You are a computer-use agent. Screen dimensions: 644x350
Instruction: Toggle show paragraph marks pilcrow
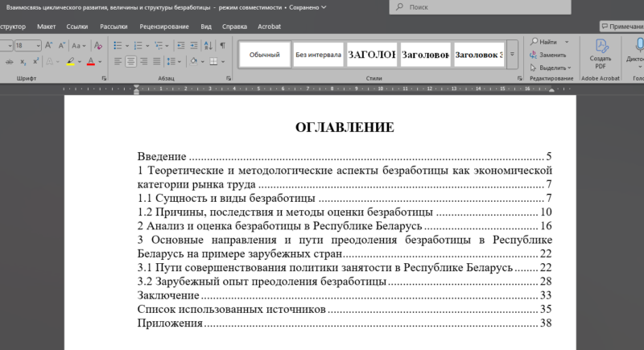(222, 45)
